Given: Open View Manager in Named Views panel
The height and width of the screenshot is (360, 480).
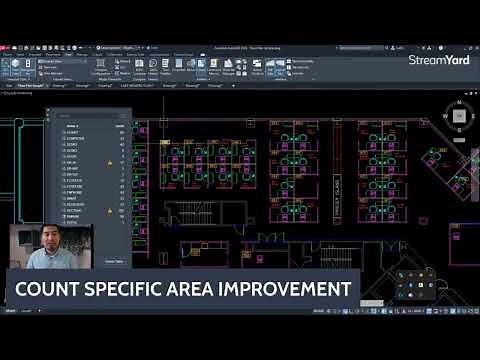Looking at the screenshot, I should [51, 73].
